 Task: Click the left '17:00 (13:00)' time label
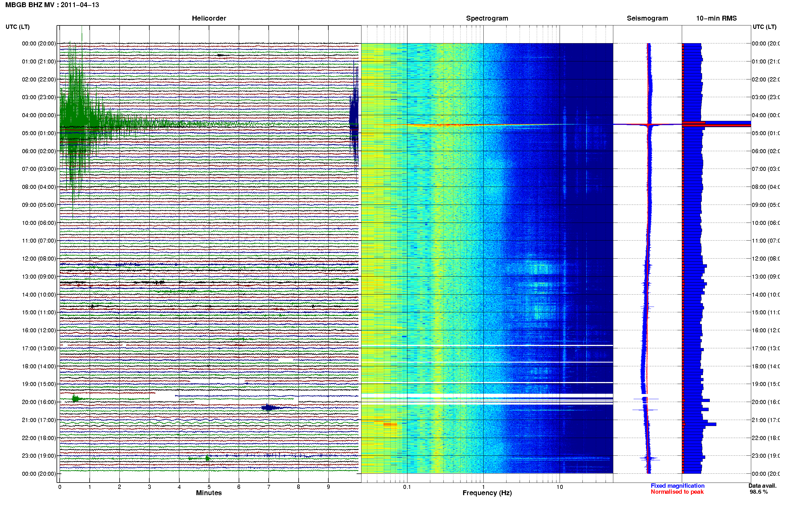pyautogui.click(x=39, y=348)
